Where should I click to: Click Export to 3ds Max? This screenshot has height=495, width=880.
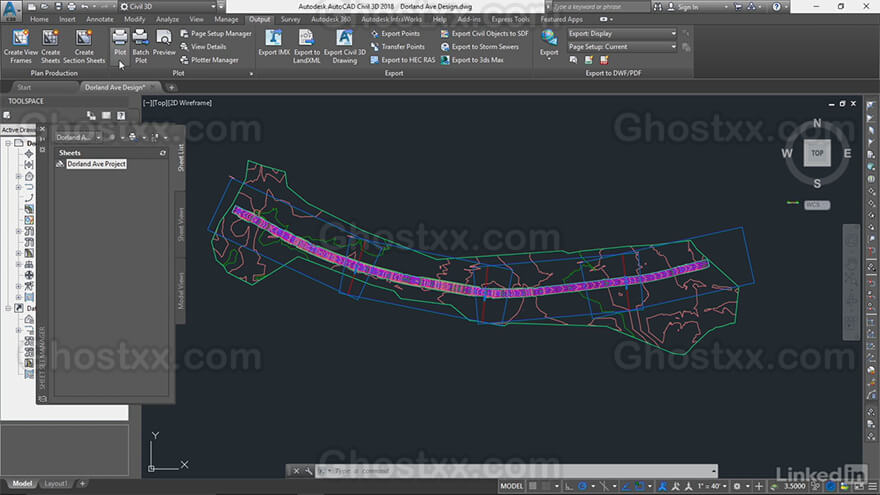pyautogui.click(x=472, y=60)
